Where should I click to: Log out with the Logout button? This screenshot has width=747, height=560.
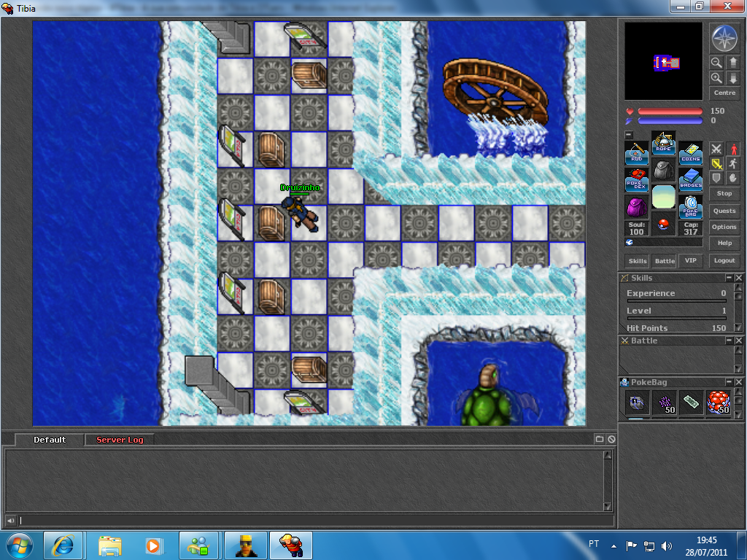[x=724, y=260]
